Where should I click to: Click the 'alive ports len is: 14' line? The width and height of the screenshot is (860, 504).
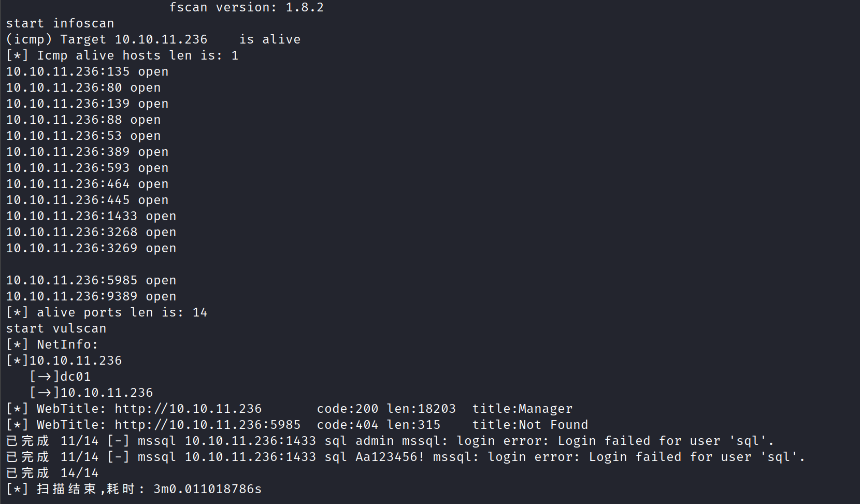107,312
